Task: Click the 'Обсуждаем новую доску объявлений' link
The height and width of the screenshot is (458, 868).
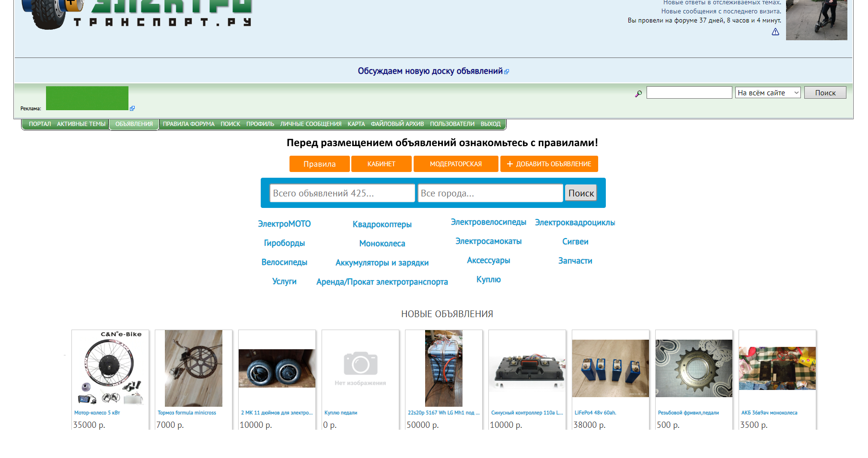Action: click(x=430, y=71)
